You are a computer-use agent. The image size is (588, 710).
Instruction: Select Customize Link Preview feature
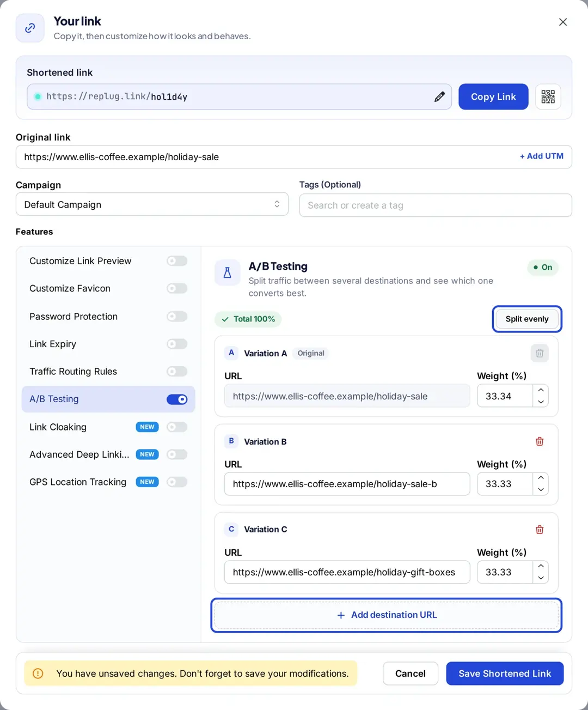[x=108, y=261]
